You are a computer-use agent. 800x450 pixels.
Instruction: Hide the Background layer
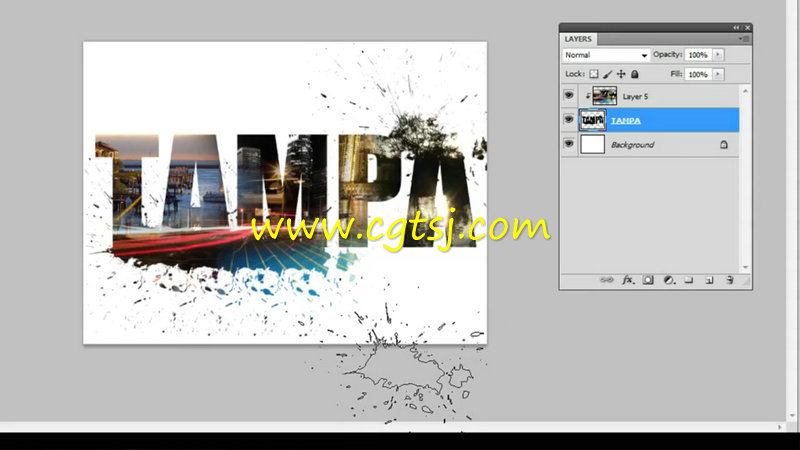point(568,144)
